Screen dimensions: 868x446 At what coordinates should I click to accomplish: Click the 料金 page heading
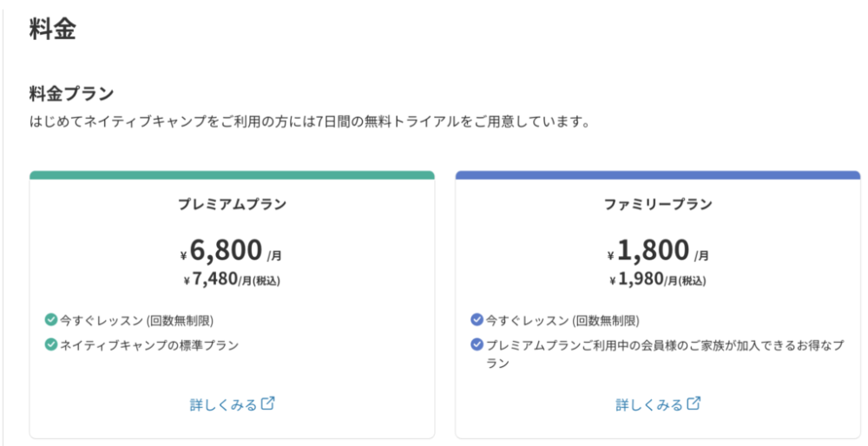52,30
